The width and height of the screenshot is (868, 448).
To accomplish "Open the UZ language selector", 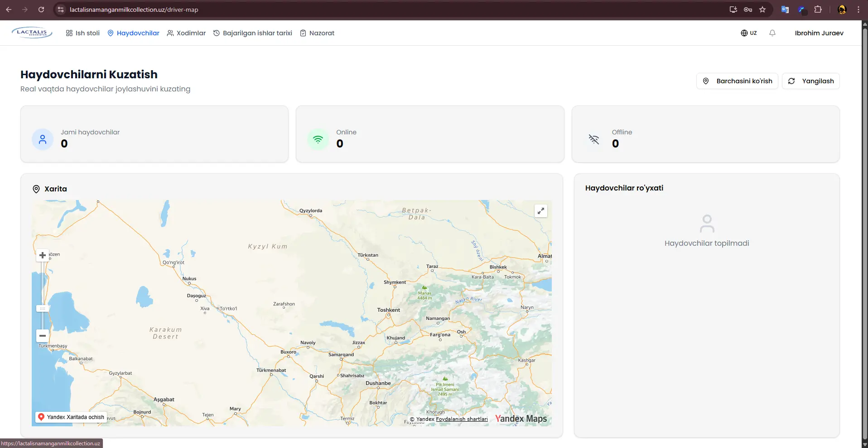I will (749, 33).
